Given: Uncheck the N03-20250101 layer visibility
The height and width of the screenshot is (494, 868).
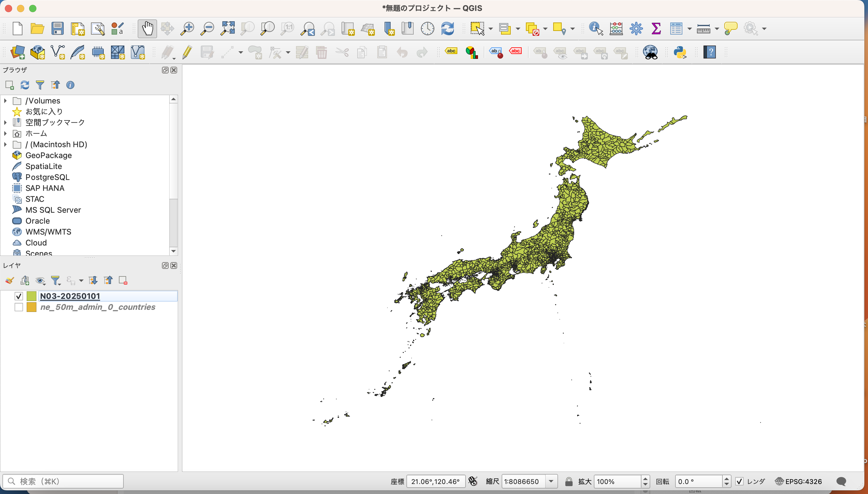Looking at the screenshot, I should click(x=19, y=296).
